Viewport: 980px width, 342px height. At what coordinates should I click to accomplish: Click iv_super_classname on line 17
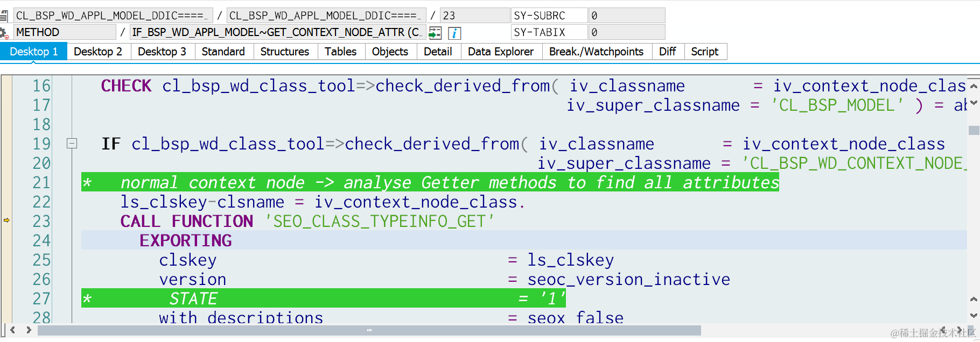[653, 105]
